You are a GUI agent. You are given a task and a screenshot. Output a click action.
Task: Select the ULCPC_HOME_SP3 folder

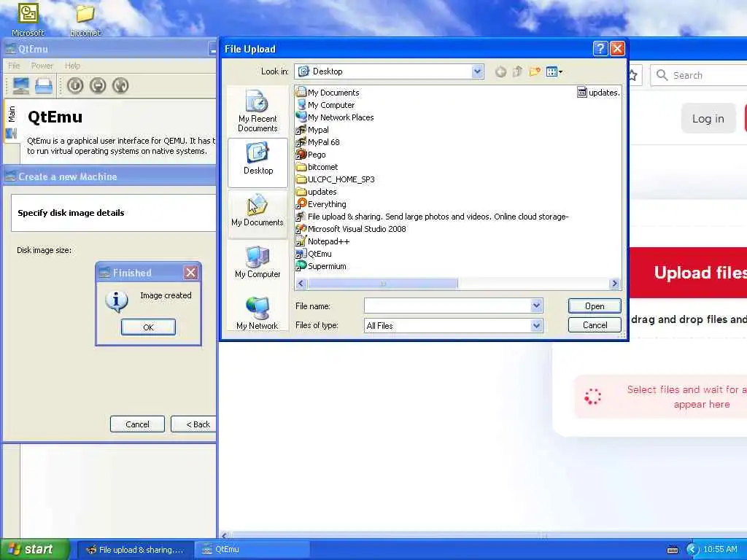coord(336,179)
